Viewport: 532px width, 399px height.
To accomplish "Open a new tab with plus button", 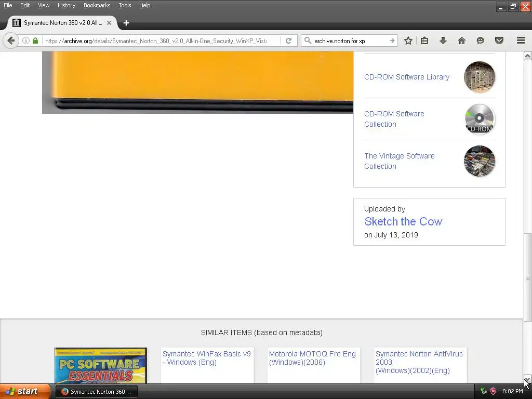I will tap(126, 23).
